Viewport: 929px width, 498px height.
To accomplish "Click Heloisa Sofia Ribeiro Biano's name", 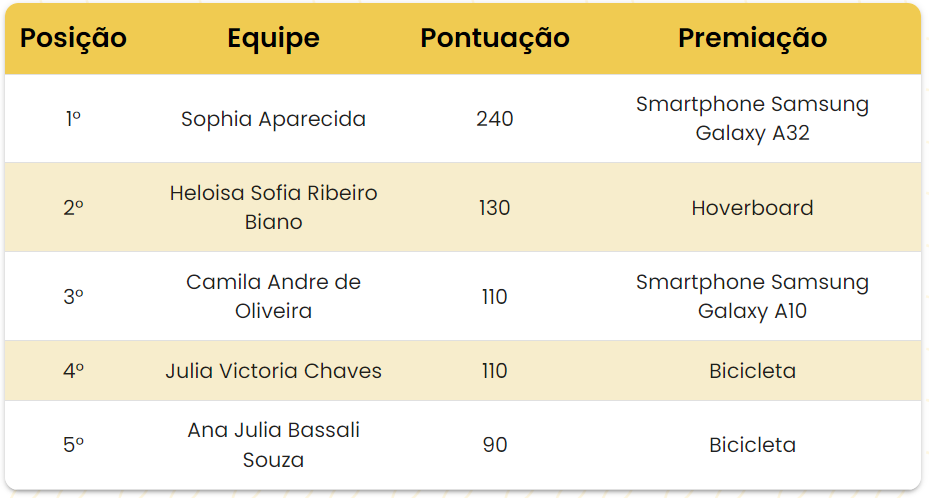I will 273,207.
